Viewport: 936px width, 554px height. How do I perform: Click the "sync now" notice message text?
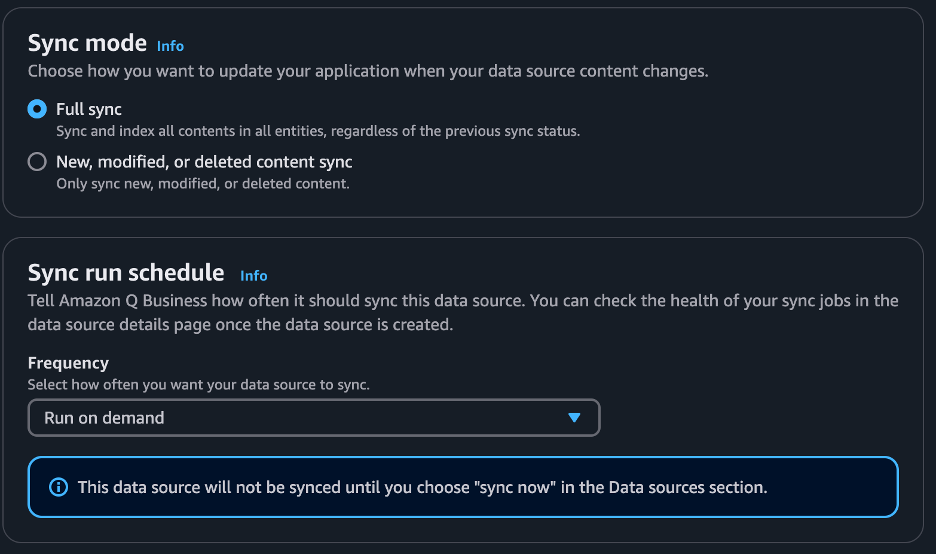click(x=422, y=487)
